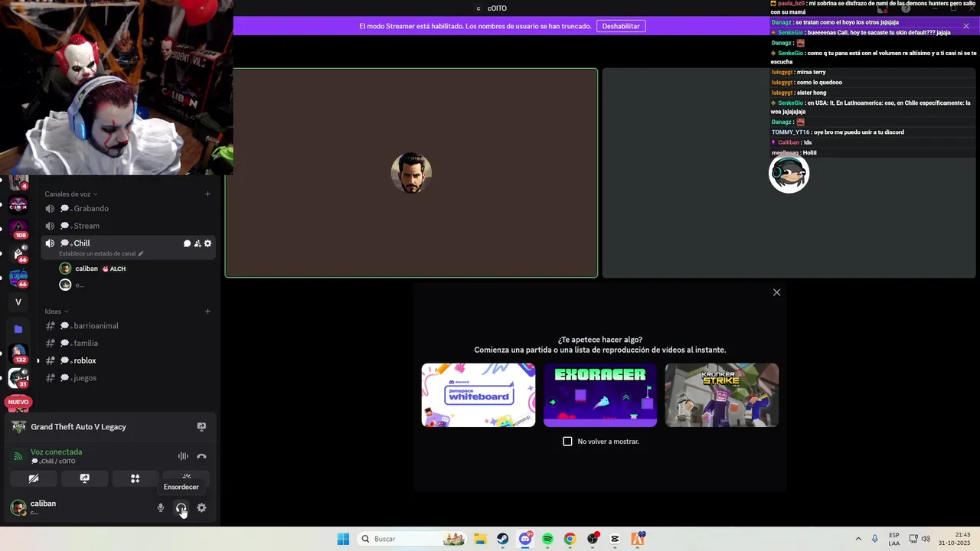Open Google Chrome from taskbar

[570, 539]
